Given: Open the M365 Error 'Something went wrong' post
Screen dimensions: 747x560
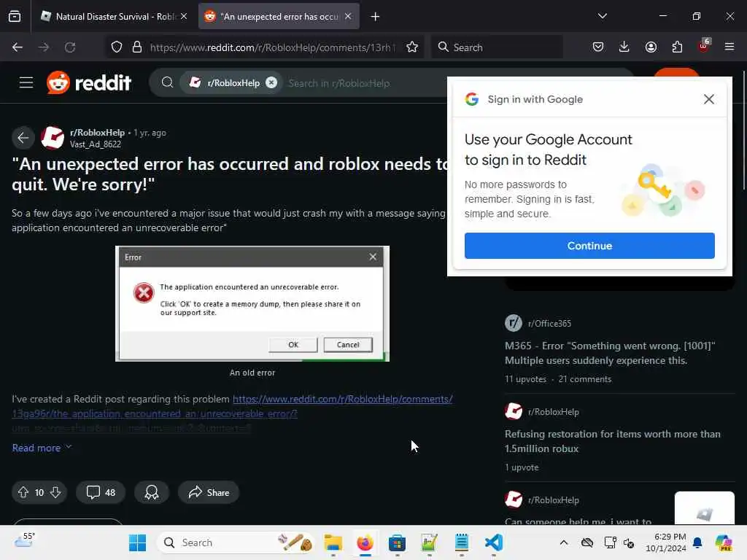Looking at the screenshot, I should point(610,354).
